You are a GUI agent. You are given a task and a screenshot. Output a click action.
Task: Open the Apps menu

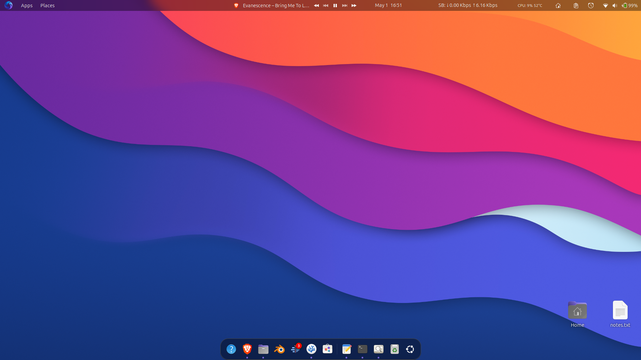click(x=27, y=5)
